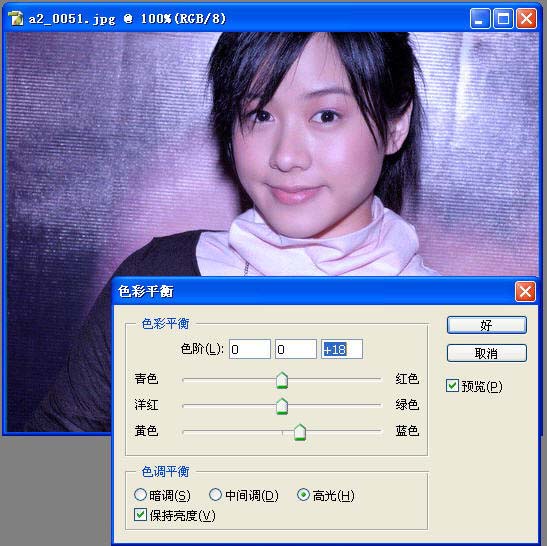
Task: Click the 色调平衡 group heading
Action: (x=165, y=472)
